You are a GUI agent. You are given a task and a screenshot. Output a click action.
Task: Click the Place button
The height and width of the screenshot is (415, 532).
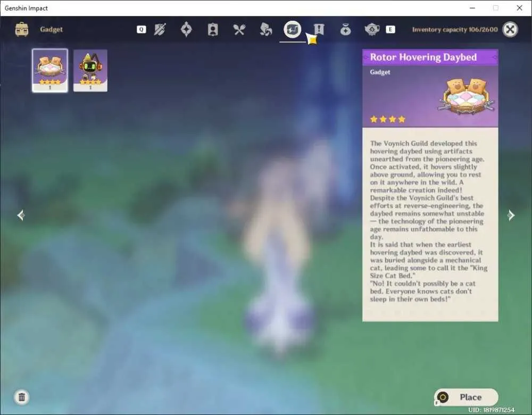(x=466, y=397)
